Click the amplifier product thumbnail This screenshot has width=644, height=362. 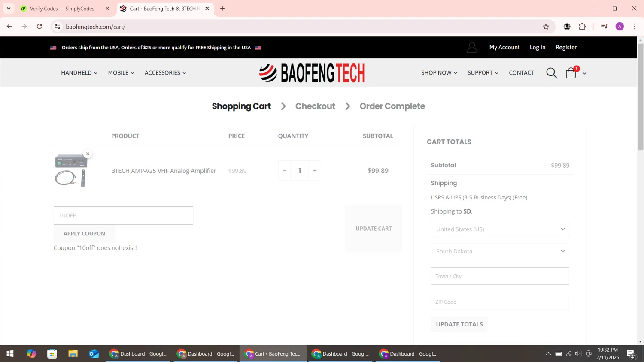point(71,171)
